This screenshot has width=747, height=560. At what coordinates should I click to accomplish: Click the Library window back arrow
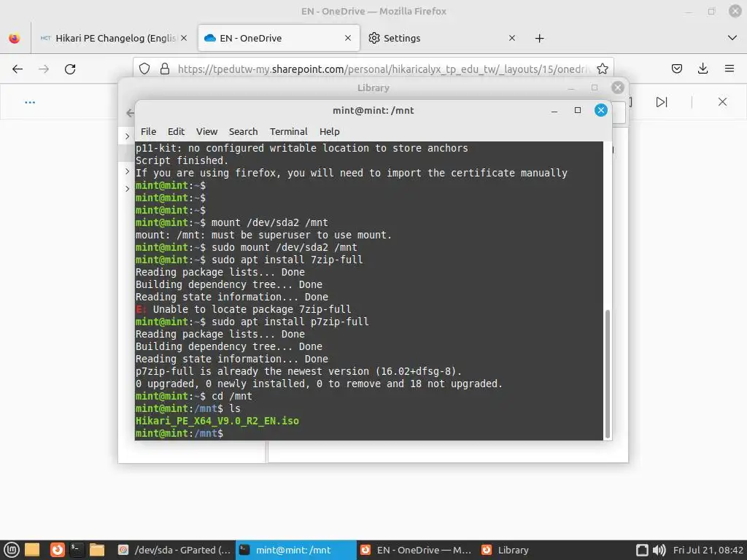click(130, 113)
